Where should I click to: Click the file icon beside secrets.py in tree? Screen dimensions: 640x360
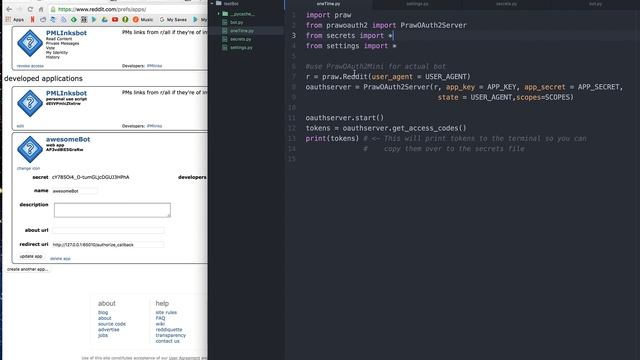pos(224,39)
